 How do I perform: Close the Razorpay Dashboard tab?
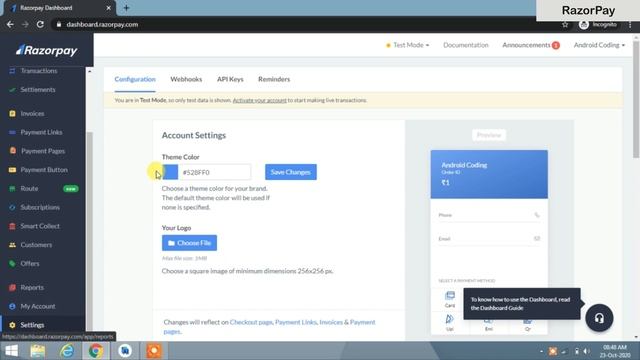[x=108, y=8]
